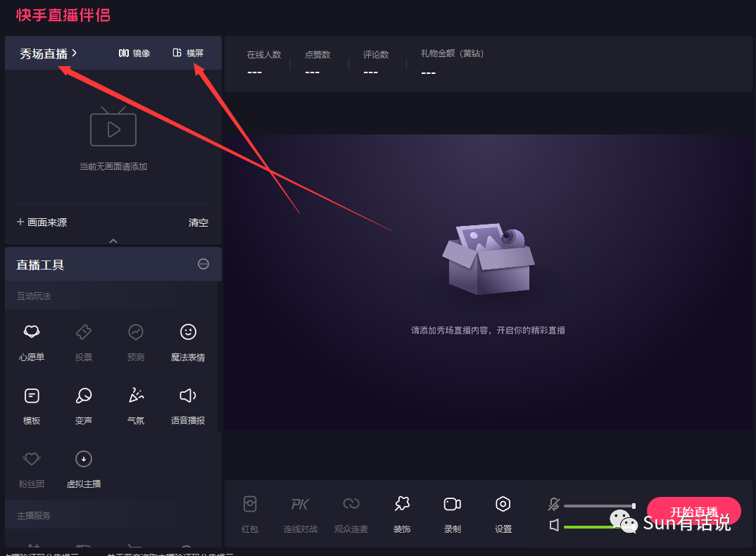This screenshot has height=556, width=756.
Task: Open the 虚拟主播 virtual anchor tool
Action: pyautogui.click(x=83, y=469)
